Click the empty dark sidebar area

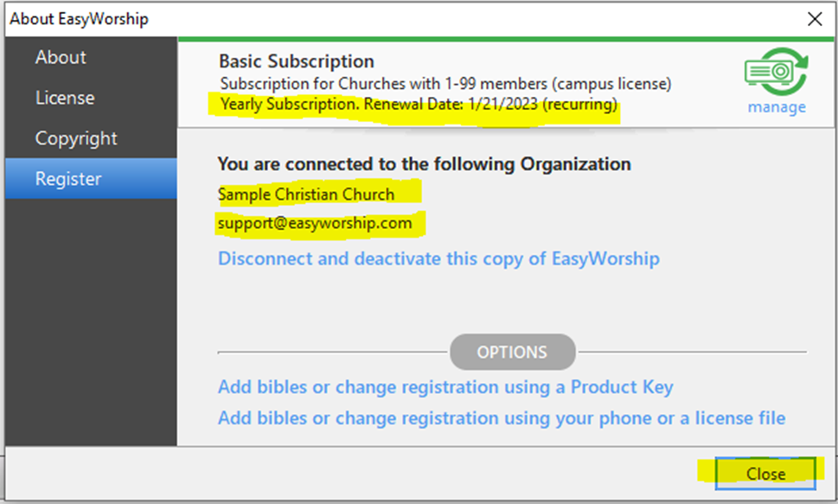click(91, 322)
